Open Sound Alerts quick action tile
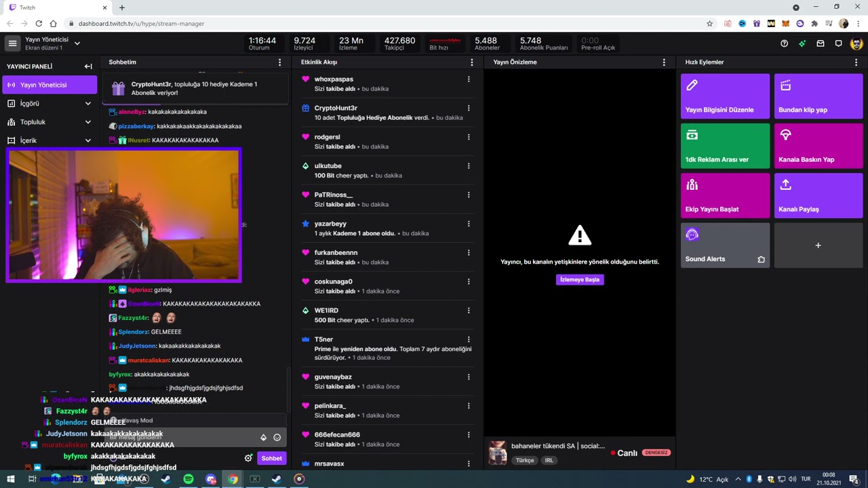The height and width of the screenshot is (488, 868). [x=725, y=245]
